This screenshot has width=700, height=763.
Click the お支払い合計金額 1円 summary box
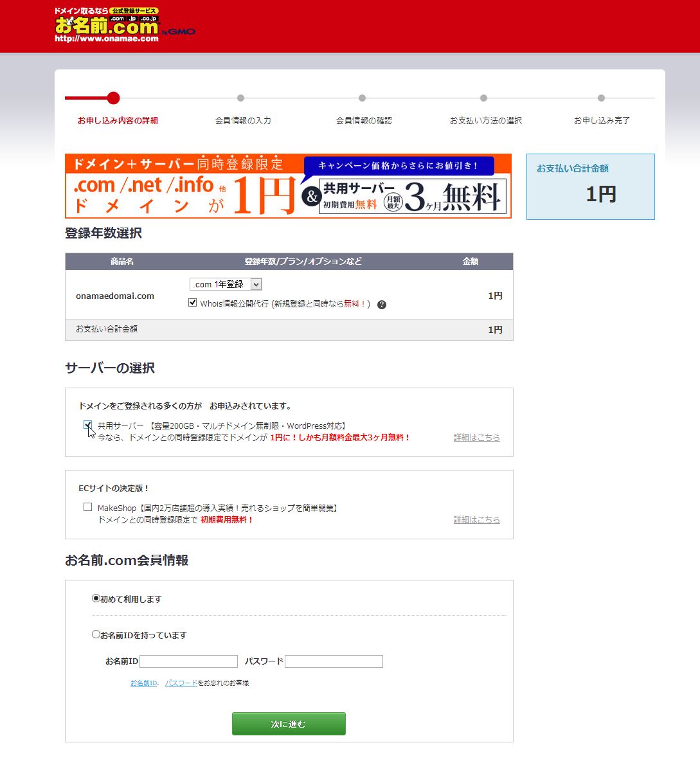click(591, 187)
